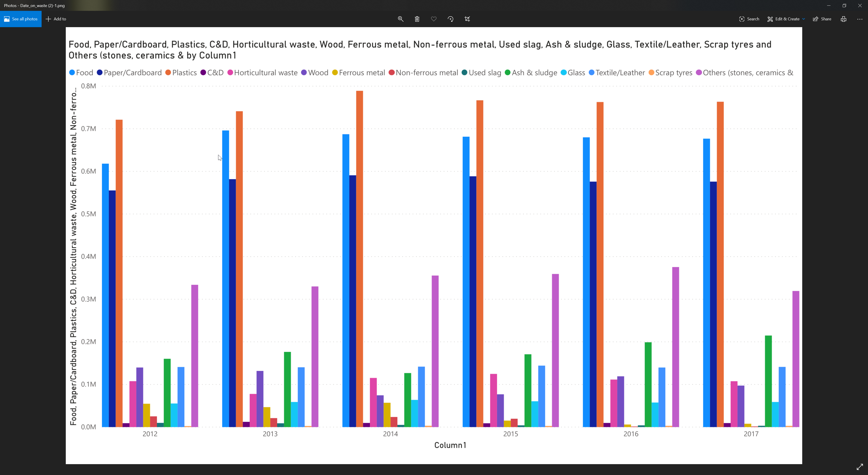Restore down the Photos window

844,5
